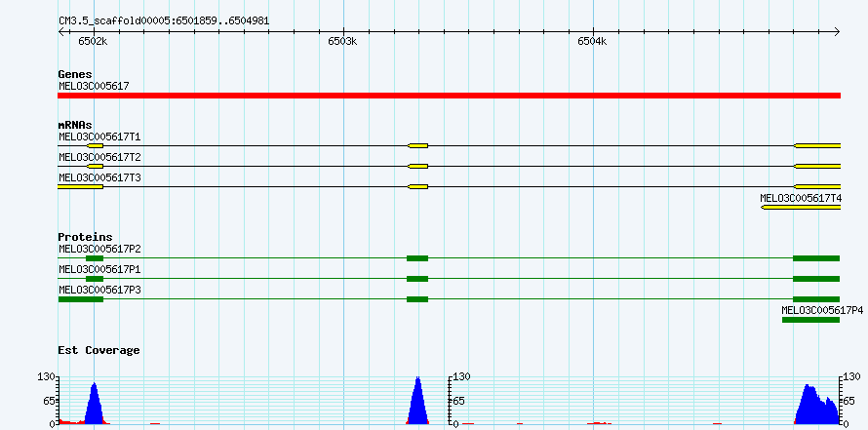This screenshot has height=430, width=868.
Task: Click the left blue EST coverage peak near 6502k
Action: [95, 409]
